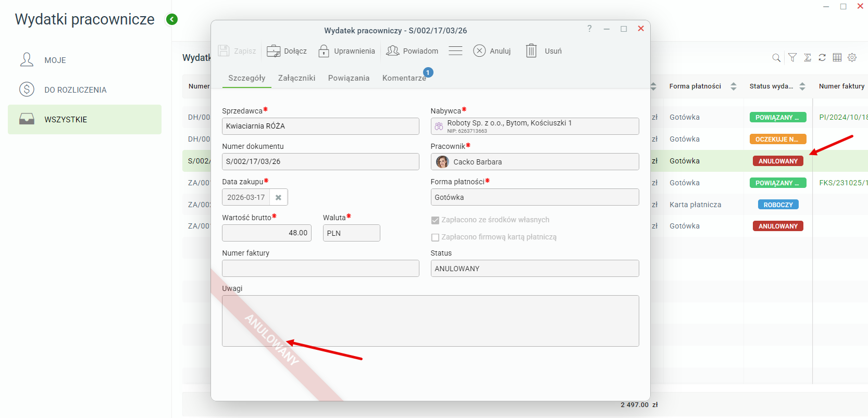Open table columns grid icon

point(837,58)
